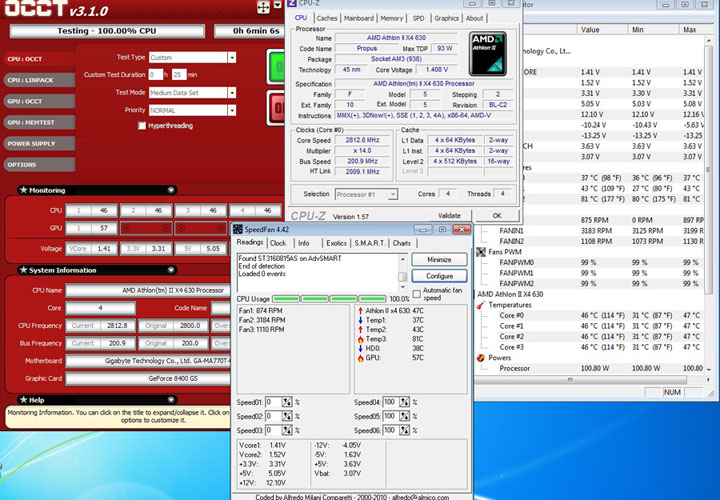The width and height of the screenshot is (720, 500).
Task: Click the down arrow icon beside Temp1
Action: pos(360,320)
